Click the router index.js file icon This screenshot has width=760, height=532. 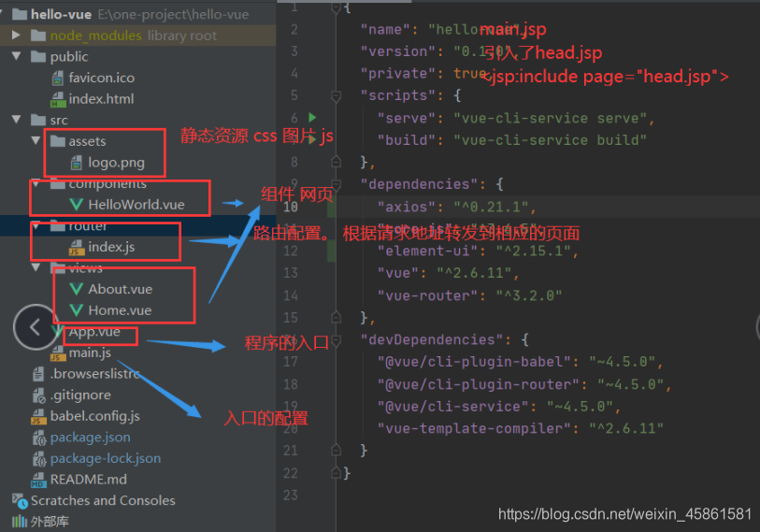(76, 248)
